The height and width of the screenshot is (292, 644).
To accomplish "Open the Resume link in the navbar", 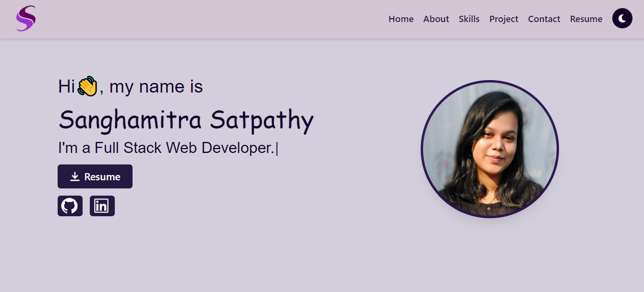I will click(586, 19).
